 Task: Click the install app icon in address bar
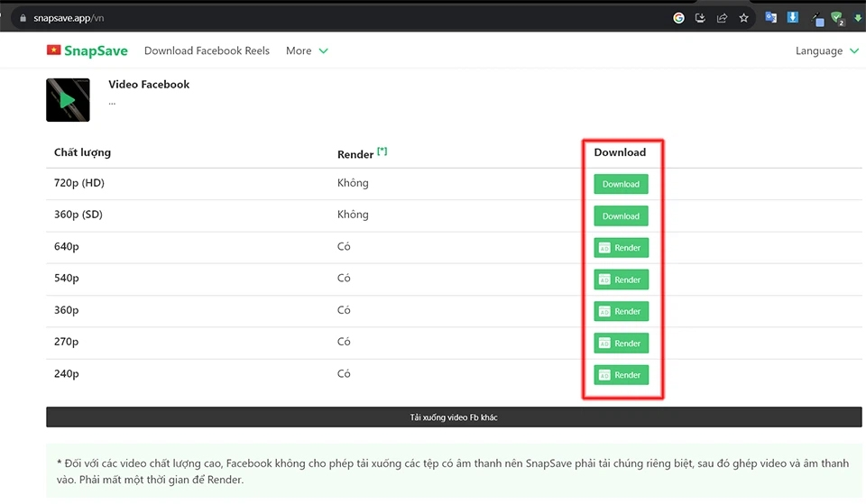pyautogui.click(x=701, y=17)
